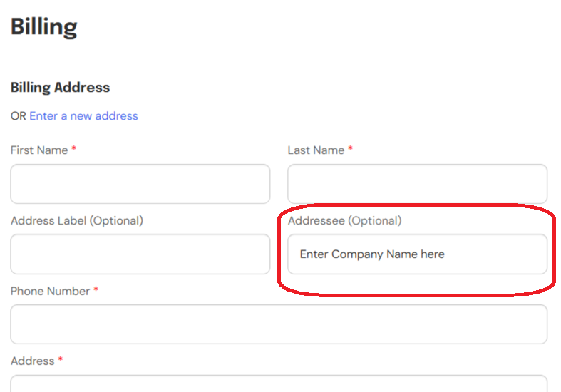Click the 'Address' field label
This screenshot has width=561, height=392.
click(x=33, y=361)
